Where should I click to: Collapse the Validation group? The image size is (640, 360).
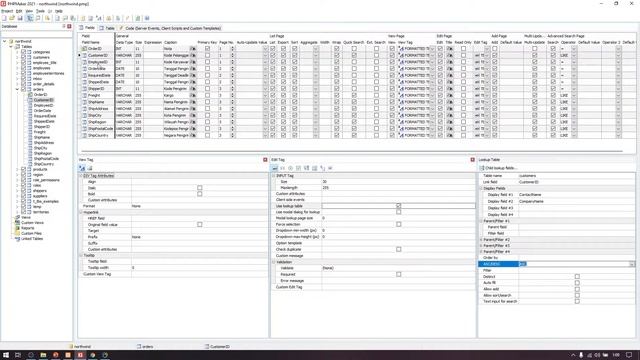coord(274,262)
